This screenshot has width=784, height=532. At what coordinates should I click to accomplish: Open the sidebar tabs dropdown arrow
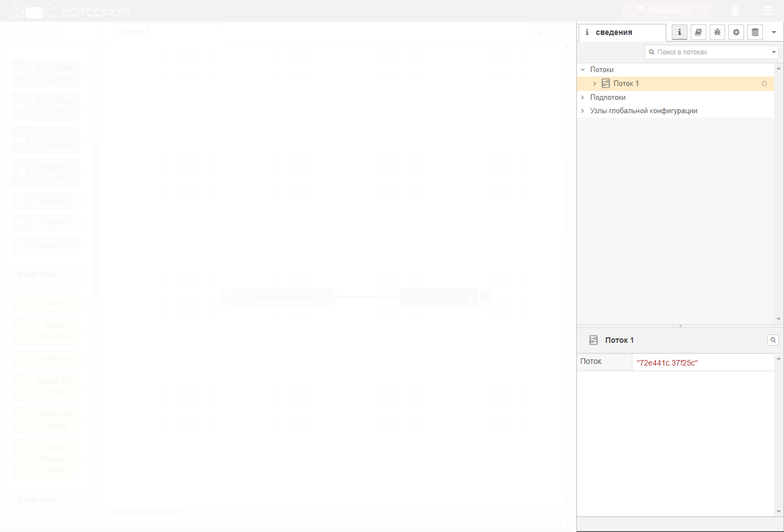[x=774, y=32]
